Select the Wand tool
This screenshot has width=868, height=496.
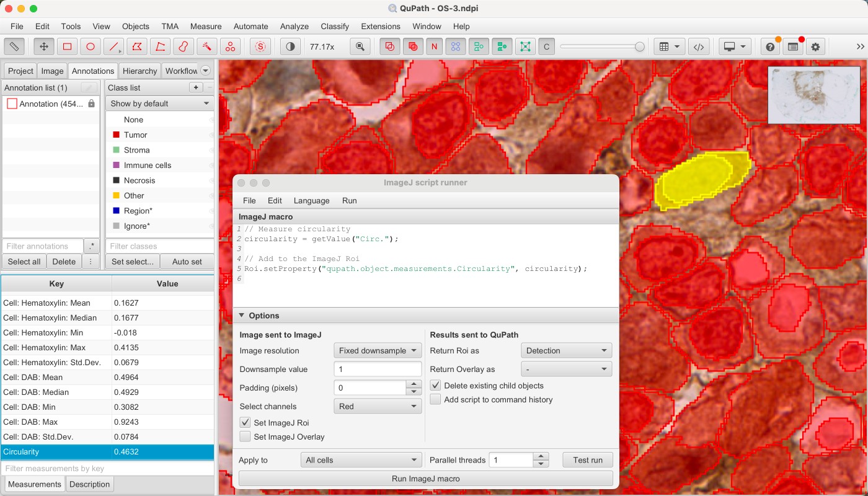[x=206, y=46]
